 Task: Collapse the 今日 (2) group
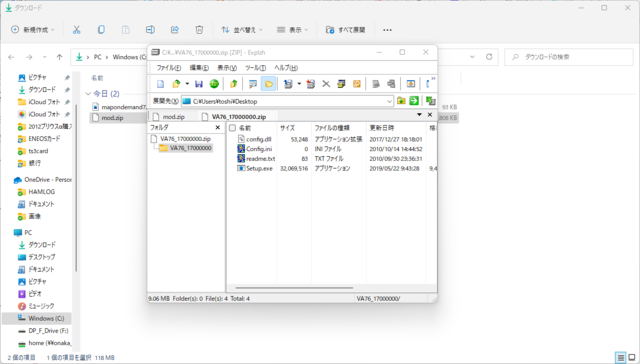88,94
